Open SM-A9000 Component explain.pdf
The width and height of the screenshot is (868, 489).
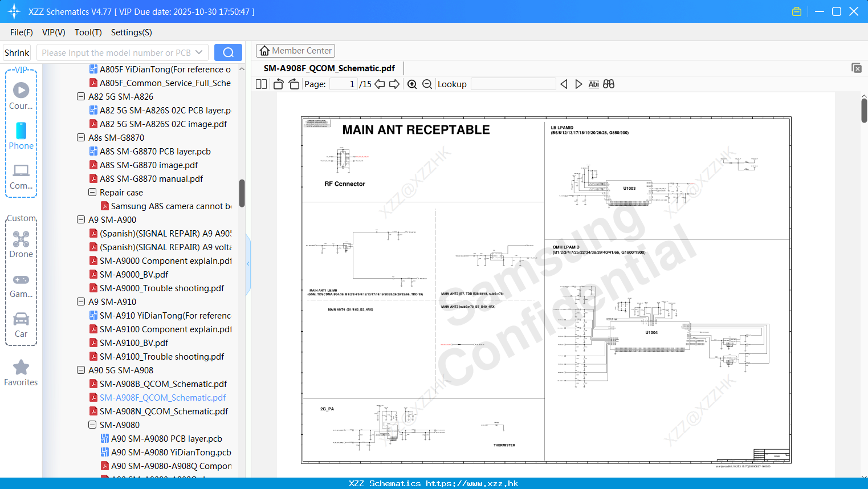tap(160, 260)
